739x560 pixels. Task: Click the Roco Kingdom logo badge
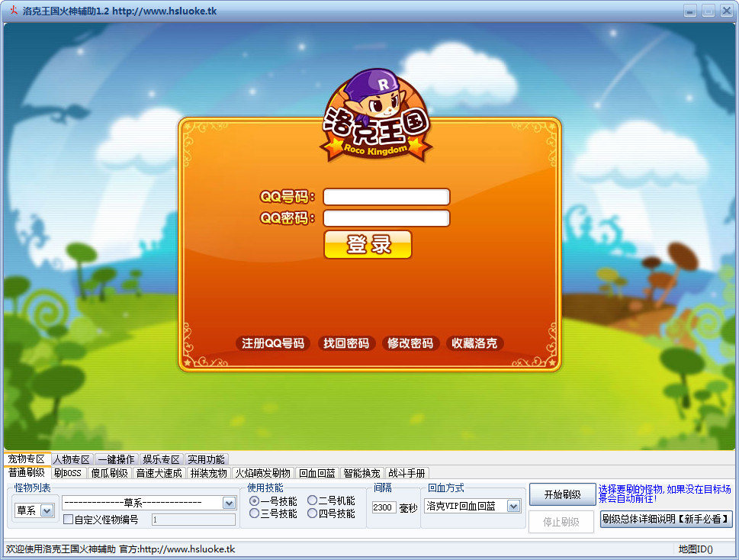376,115
